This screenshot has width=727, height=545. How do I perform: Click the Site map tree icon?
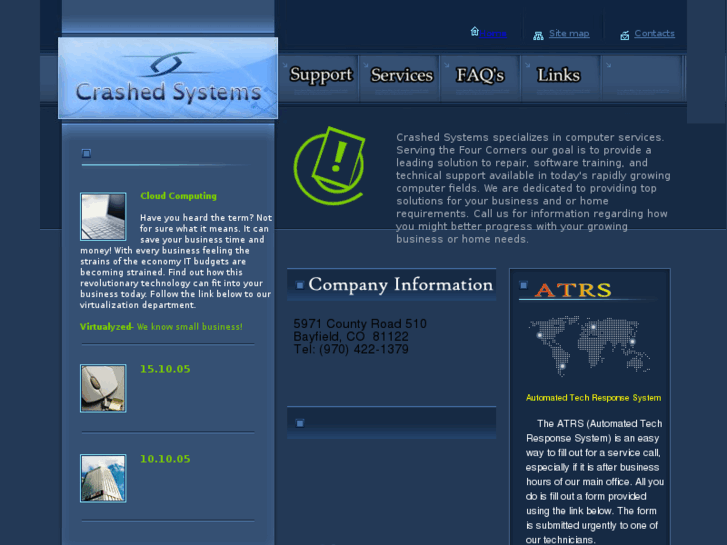point(538,36)
